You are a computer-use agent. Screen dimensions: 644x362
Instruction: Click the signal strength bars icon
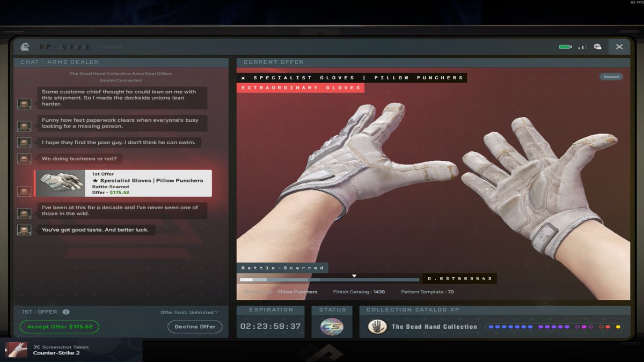pos(581,47)
